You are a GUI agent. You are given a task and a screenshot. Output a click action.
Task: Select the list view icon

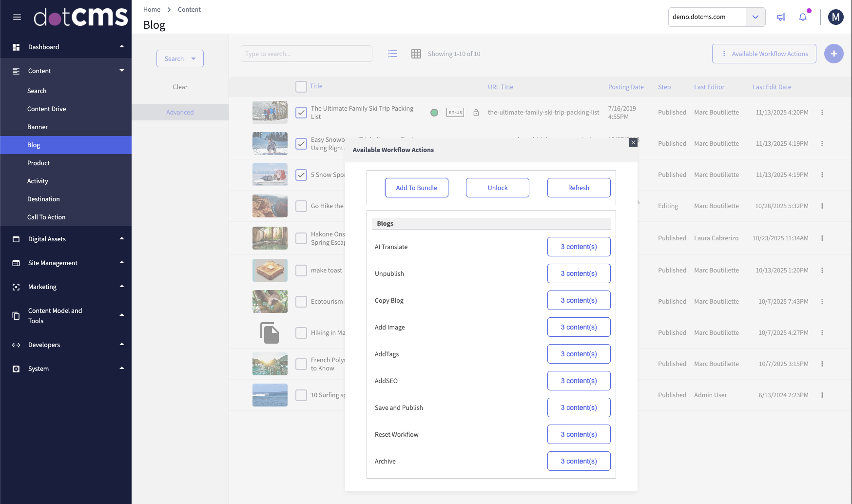(x=393, y=54)
